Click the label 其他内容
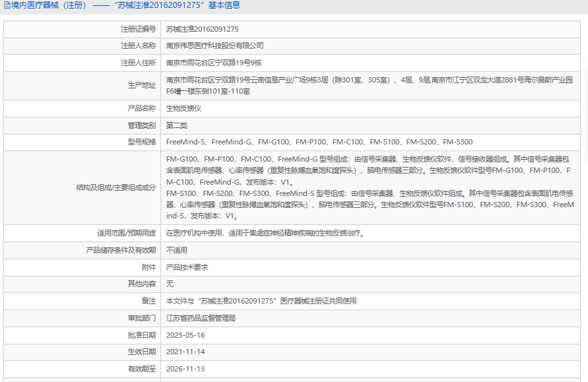 [141, 284]
